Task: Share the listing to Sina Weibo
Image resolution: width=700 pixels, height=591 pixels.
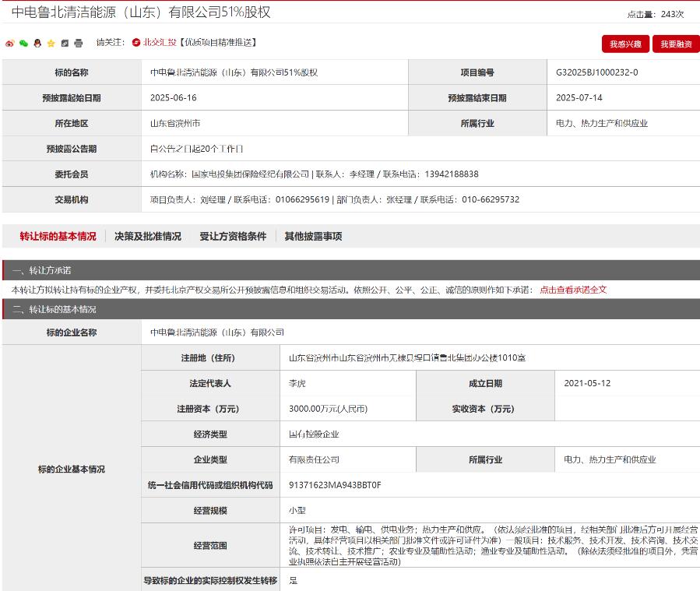Action: (x=10, y=44)
